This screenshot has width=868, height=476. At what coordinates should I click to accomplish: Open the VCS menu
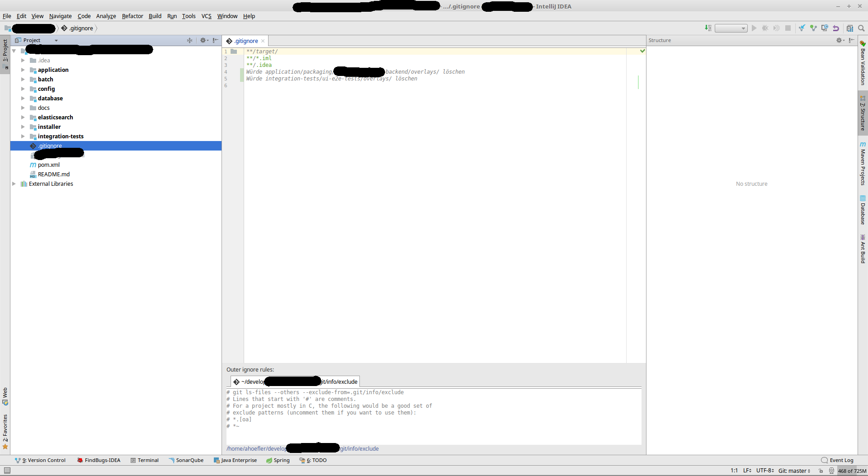click(x=206, y=16)
